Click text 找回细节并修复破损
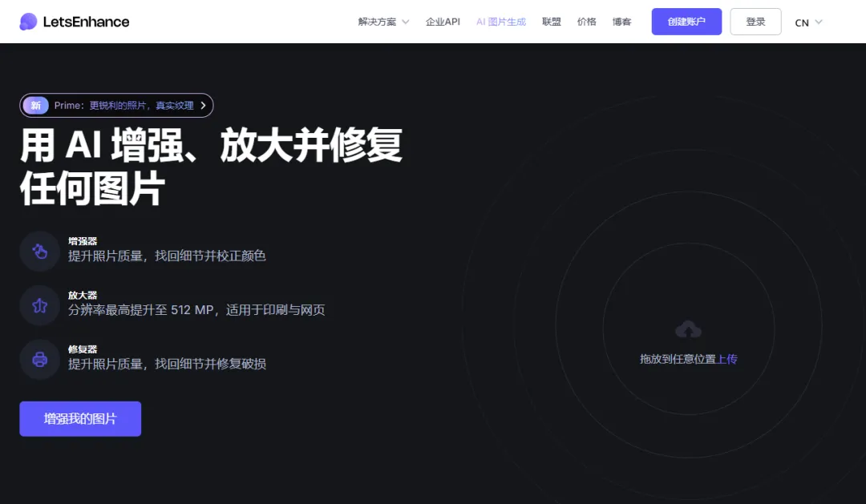The width and height of the screenshot is (866, 504). click(x=210, y=364)
